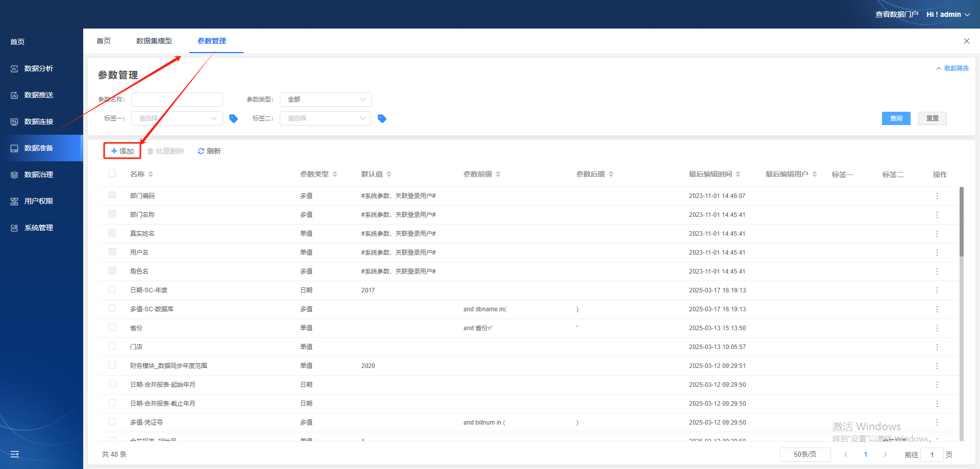The width and height of the screenshot is (980, 469).
Task: Open 数据治理 in the left sidebar
Action: (x=39, y=175)
